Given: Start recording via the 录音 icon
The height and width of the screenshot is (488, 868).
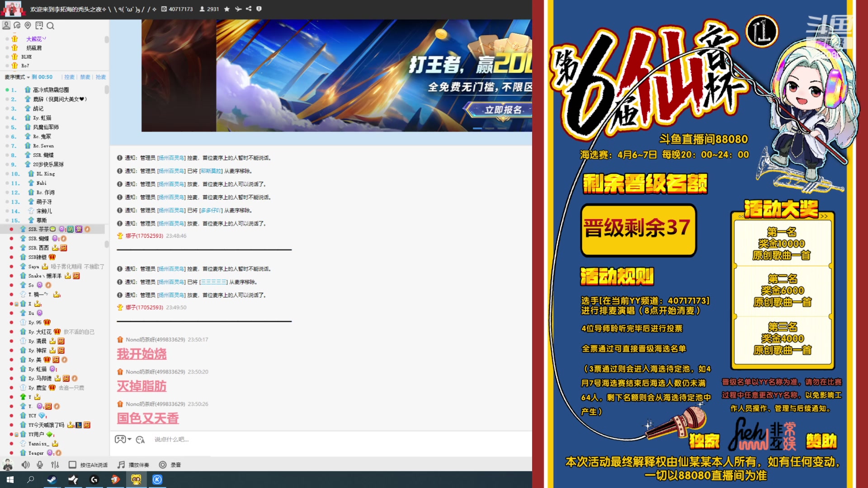Looking at the screenshot, I should [x=162, y=464].
